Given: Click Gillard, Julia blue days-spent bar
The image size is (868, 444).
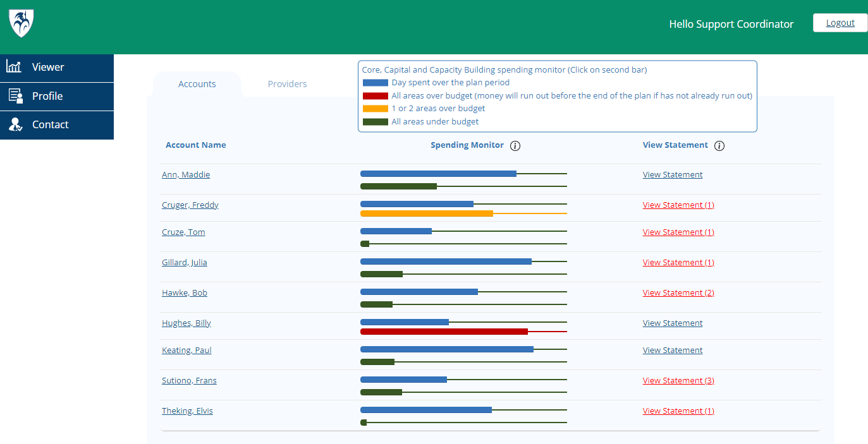Looking at the screenshot, I should (446, 261).
